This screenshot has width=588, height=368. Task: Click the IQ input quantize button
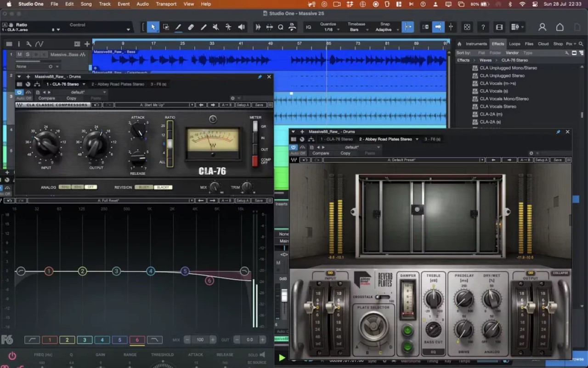(309, 27)
